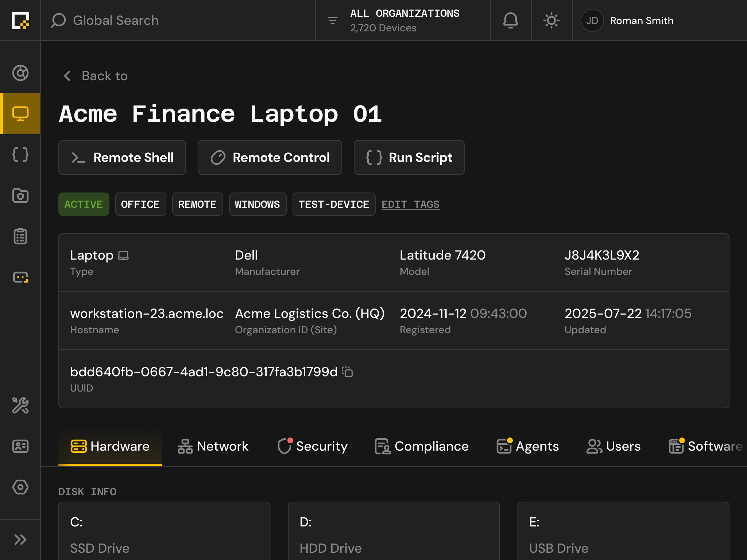
Task: Open Global Search with the magnifier icon
Action: pyautogui.click(x=58, y=20)
